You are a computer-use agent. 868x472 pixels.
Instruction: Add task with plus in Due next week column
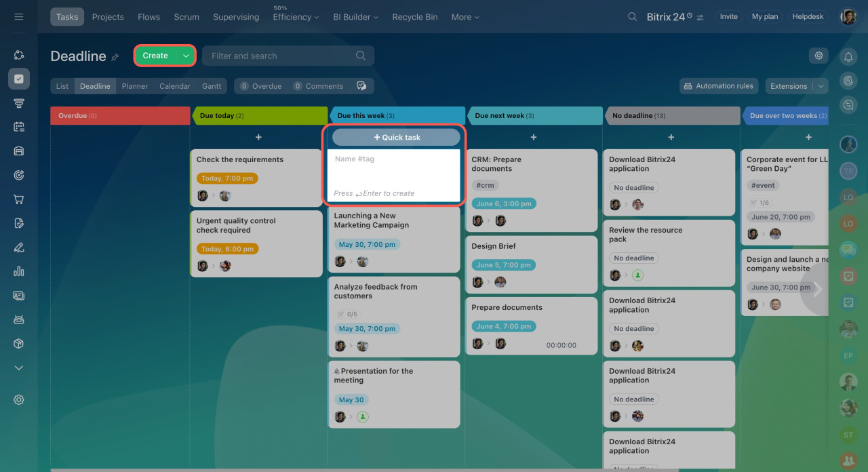(534, 137)
